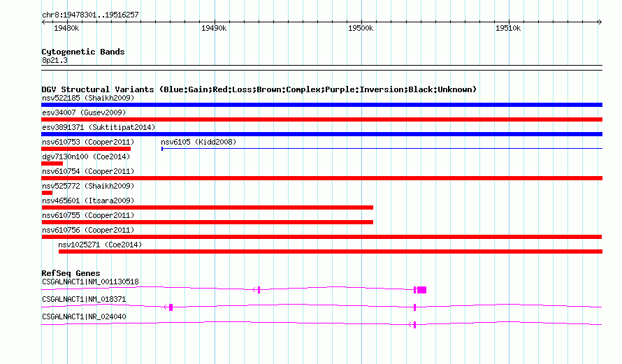Select red bar under nsv610755
622x364 pixels.
207,222
